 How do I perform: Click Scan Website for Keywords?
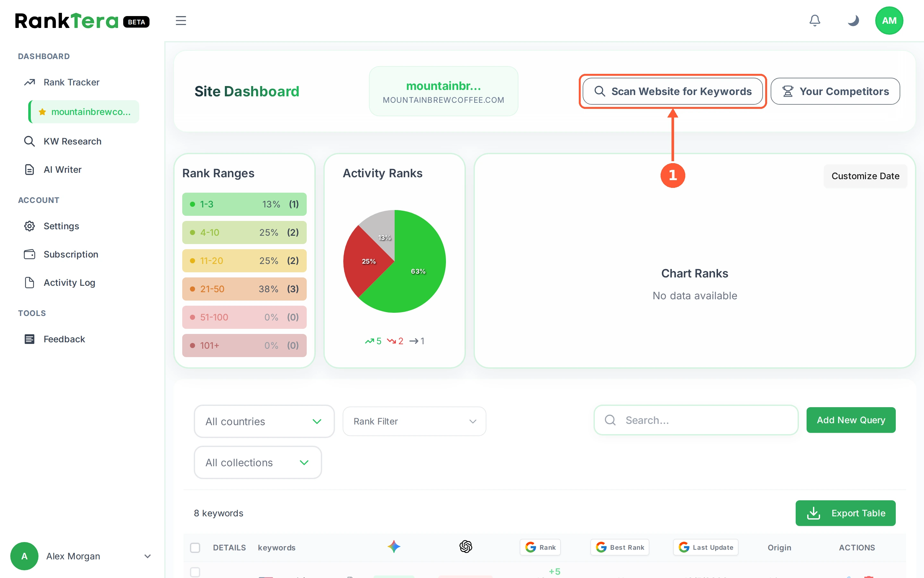pyautogui.click(x=673, y=92)
